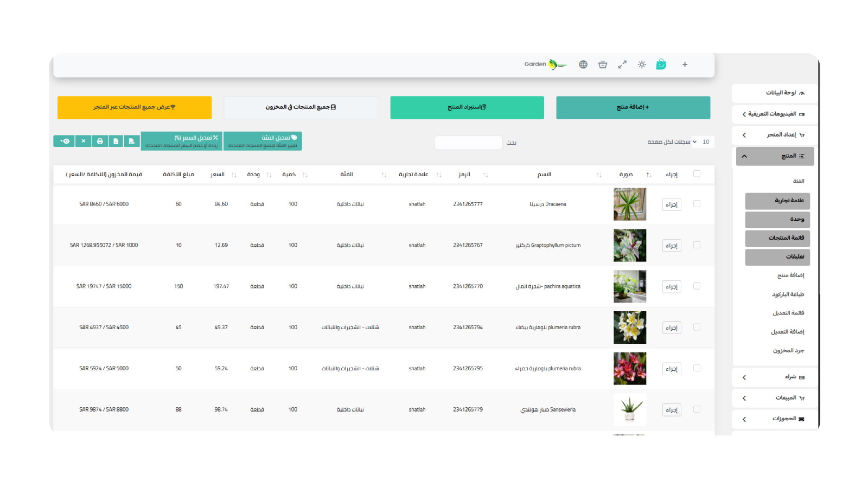Open علامة تجارية in the sidebar
This screenshot has height=488, width=868.
click(x=777, y=201)
